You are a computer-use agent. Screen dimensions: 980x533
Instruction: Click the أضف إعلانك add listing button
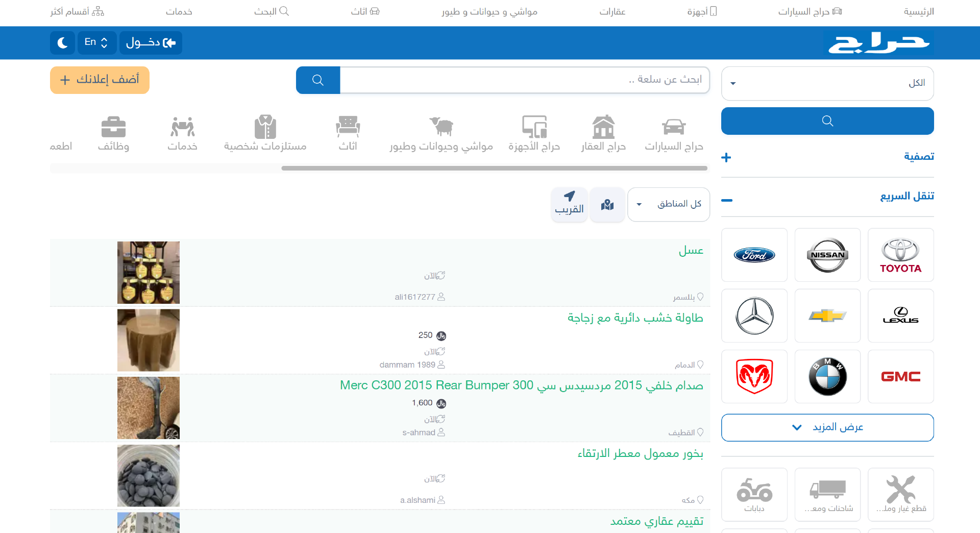[x=100, y=80]
